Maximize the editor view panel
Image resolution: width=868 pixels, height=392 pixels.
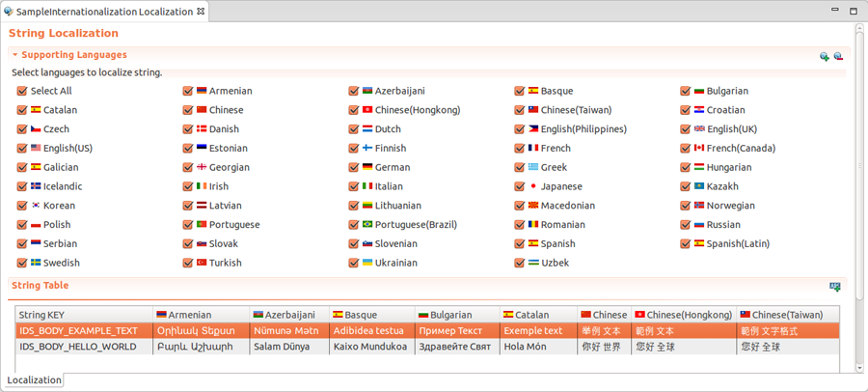pos(854,11)
